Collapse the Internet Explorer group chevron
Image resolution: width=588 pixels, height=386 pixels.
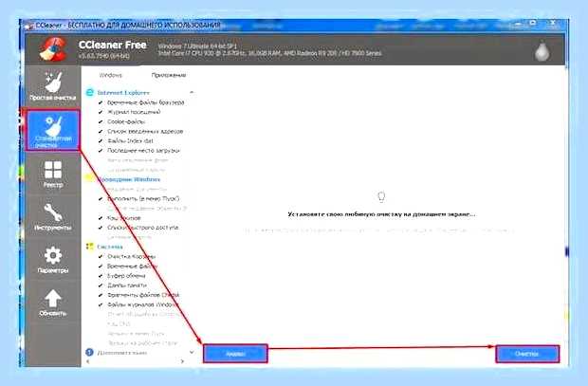[x=192, y=92]
